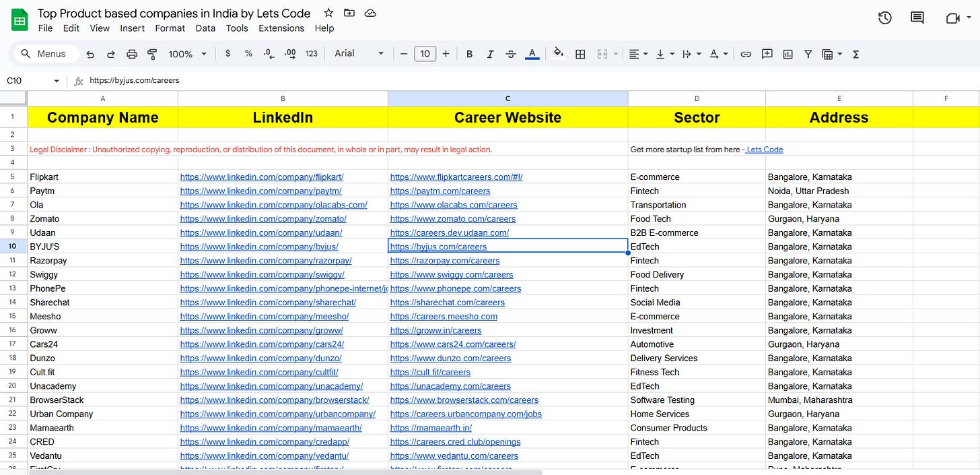Select column D header

pos(697,98)
